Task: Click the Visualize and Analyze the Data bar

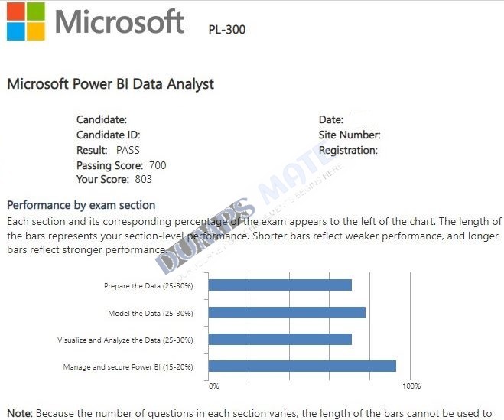Action: (280, 339)
